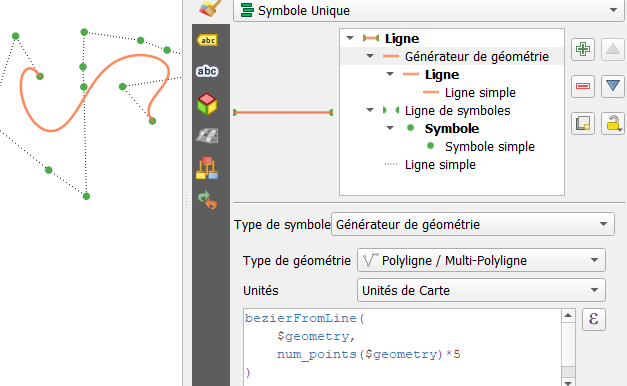Collapse the bold Symbole node
Screen dimensions: 627x386
coord(390,128)
